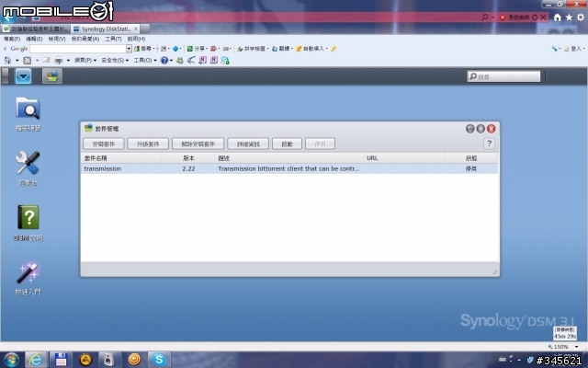Click the Spell Check button in Google toolbar
Screen dimensions: 588x368
(251, 49)
